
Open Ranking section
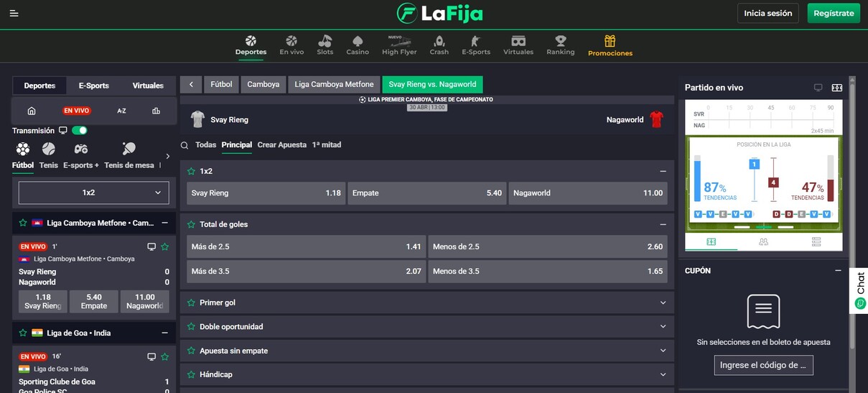click(x=561, y=45)
